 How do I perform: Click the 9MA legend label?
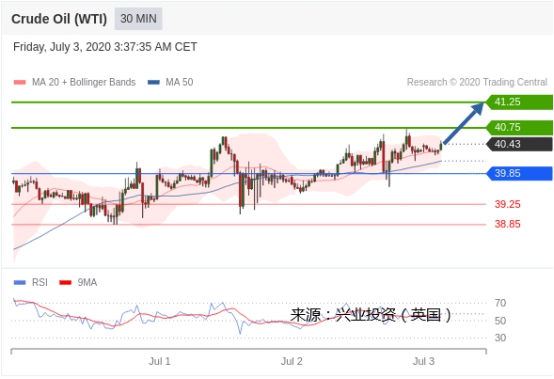pos(87,283)
